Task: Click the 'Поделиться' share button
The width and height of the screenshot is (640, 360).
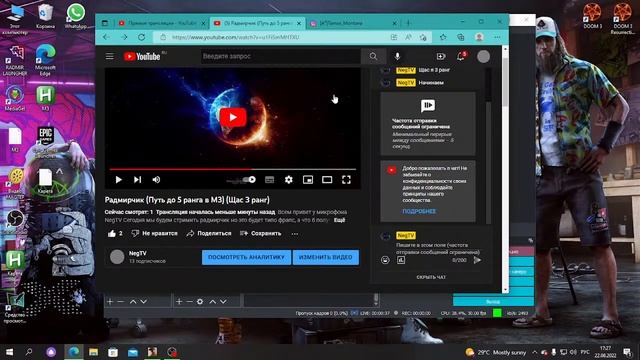Action: coord(209,233)
